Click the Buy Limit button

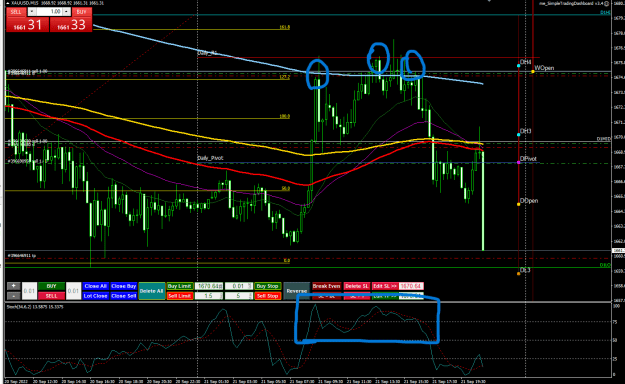[x=180, y=286]
